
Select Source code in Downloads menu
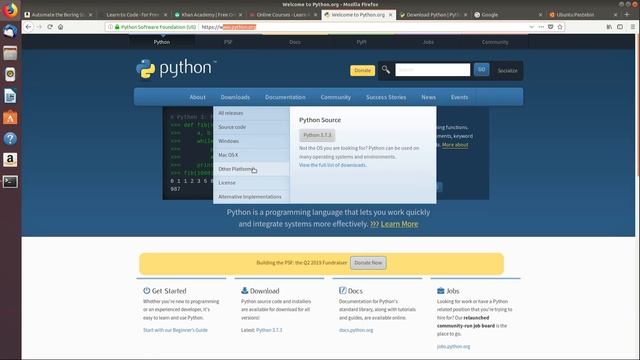[x=251, y=127]
